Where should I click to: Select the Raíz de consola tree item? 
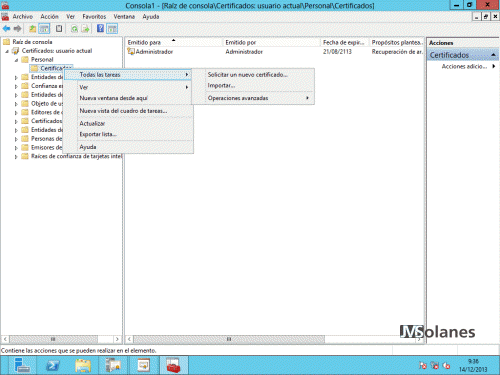[32, 42]
